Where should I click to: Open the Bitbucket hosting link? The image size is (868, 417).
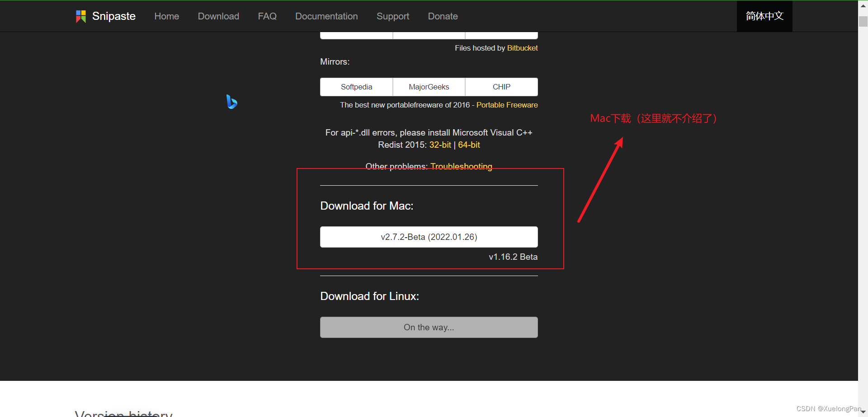coord(522,48)
